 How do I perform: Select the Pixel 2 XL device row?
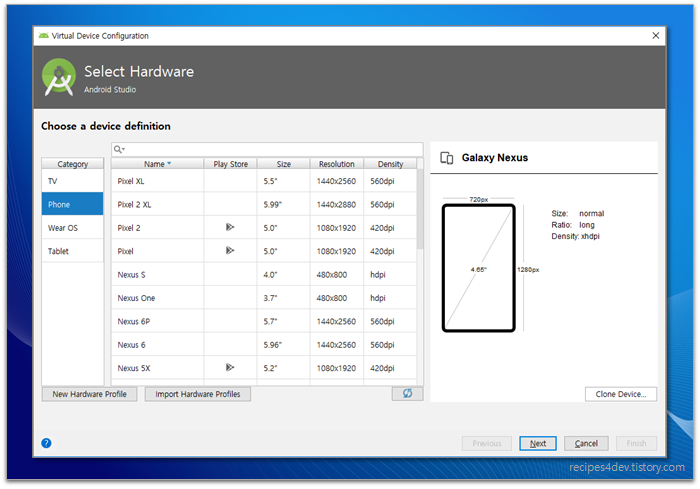(x=264, y=204)
